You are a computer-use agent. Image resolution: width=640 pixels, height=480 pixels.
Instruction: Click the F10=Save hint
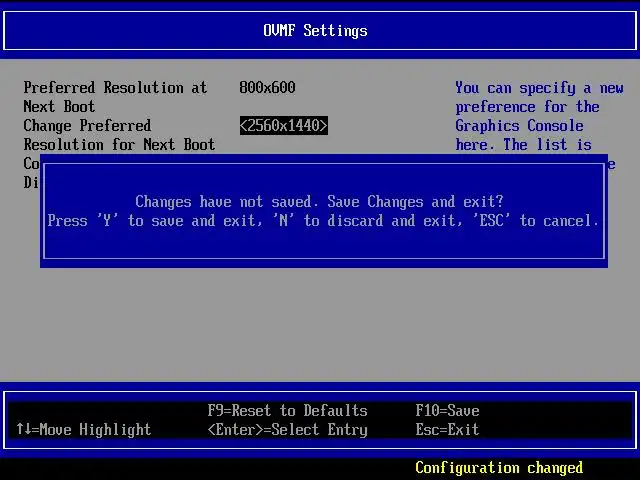447,410
